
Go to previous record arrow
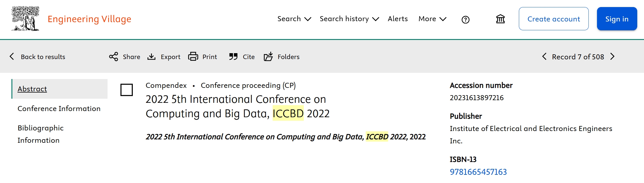tap(544, 56)
